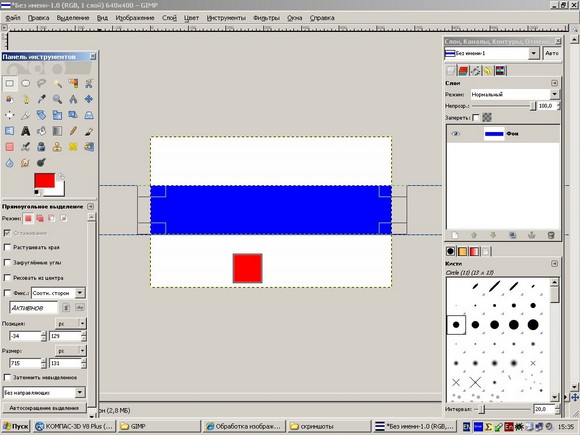Image resolution: width=580 pixels, height=435 pixels.
Task: Open the Выделение menu
Action: [x=73, y=18]
